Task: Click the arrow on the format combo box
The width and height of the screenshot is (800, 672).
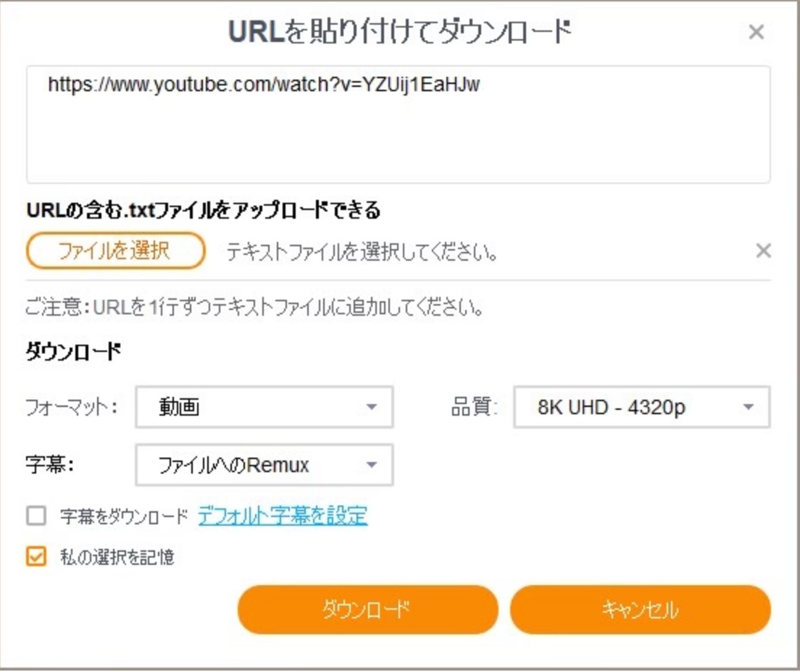Action: 372,407
